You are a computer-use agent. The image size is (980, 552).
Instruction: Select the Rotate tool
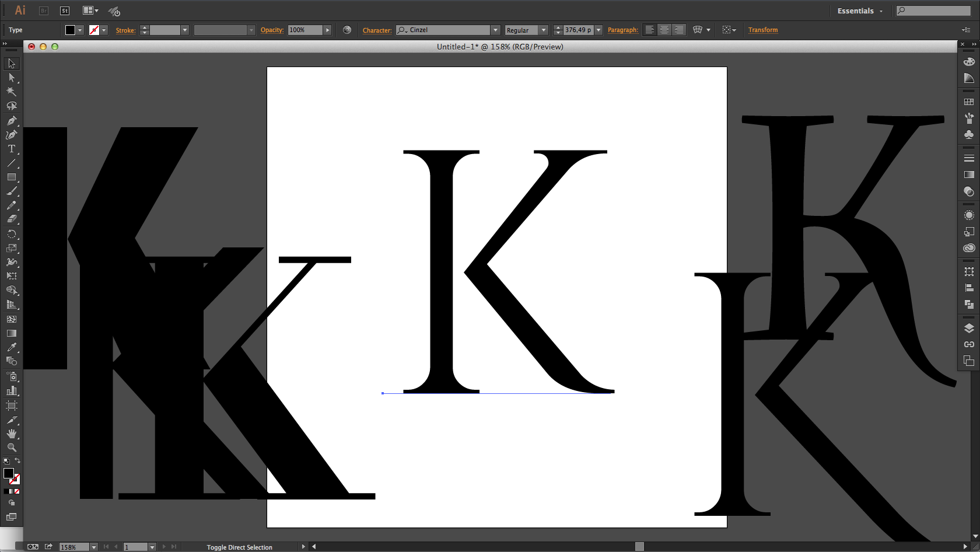pyautogui.click(x=12, y=234)
